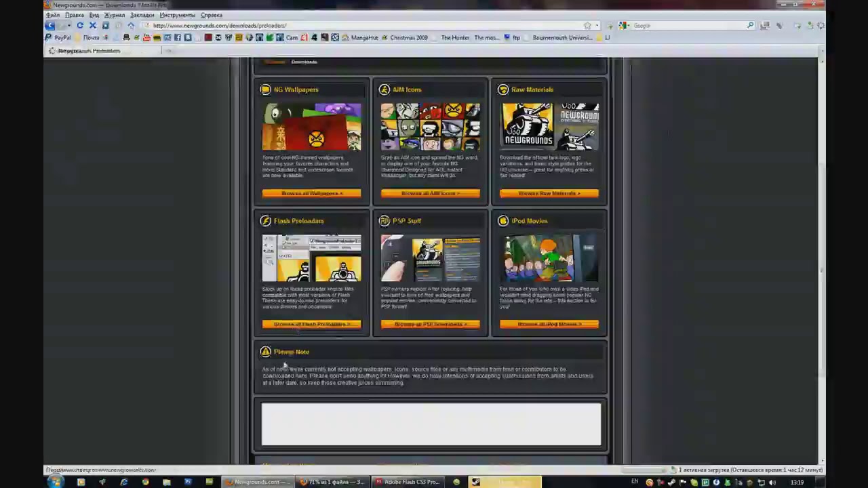
Task: Click Browse all Wallpapers button
Action: (x=311, y=193)
